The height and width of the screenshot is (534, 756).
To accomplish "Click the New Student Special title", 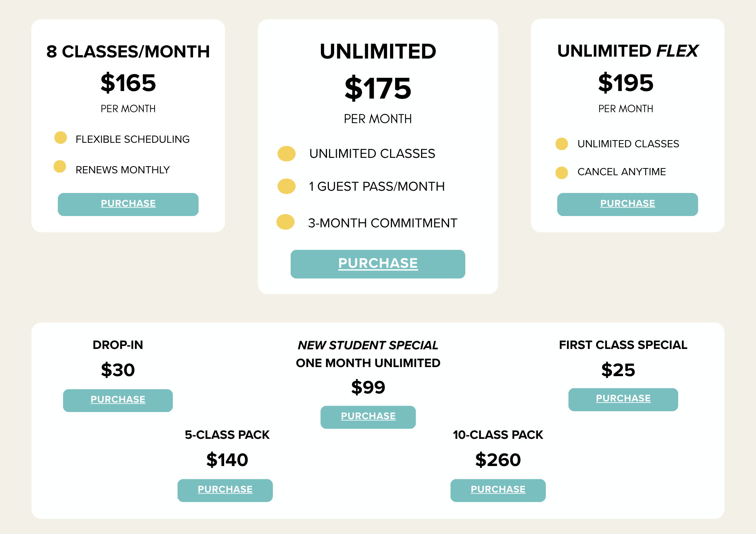I will point(368,345).
